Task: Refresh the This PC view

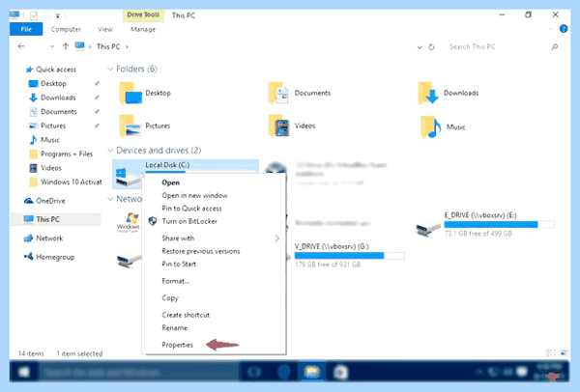Action: coord(431,47)
